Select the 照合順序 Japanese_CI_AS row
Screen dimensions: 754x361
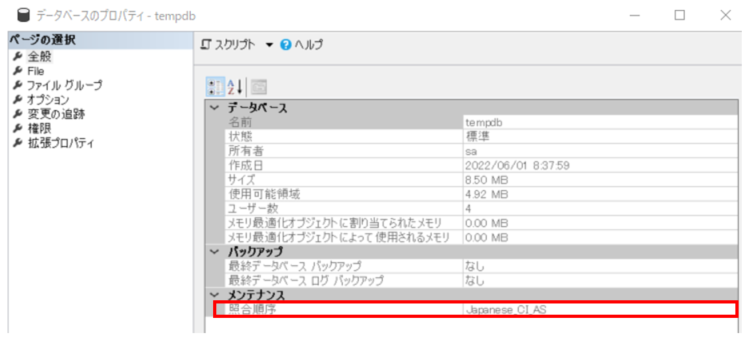click(475, 310)
